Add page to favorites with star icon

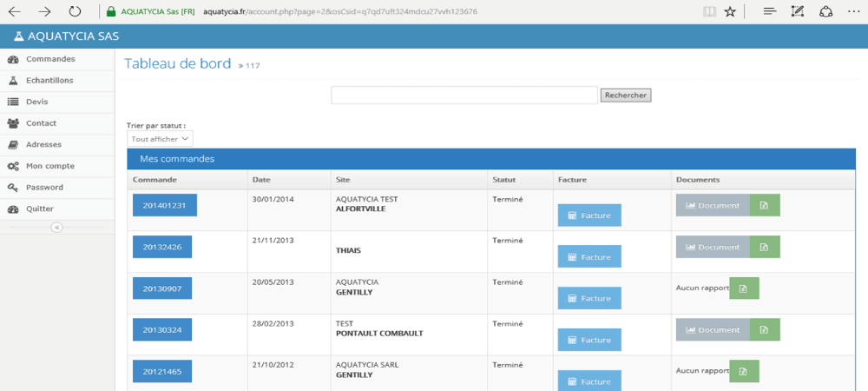tap(730, 11)
